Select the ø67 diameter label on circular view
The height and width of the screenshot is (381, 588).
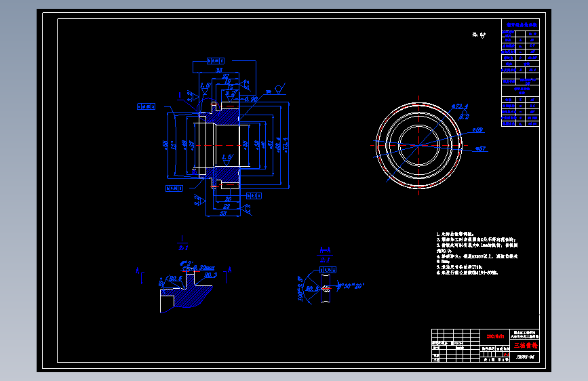[x=480, y=149]
